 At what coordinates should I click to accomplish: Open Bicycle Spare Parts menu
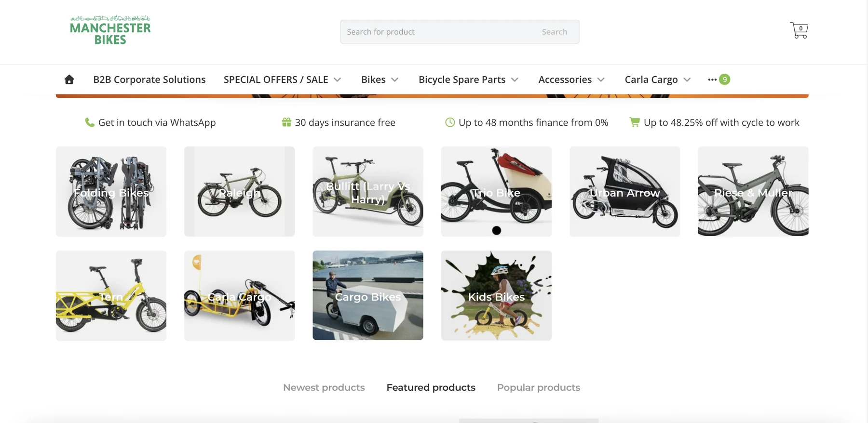462,79
